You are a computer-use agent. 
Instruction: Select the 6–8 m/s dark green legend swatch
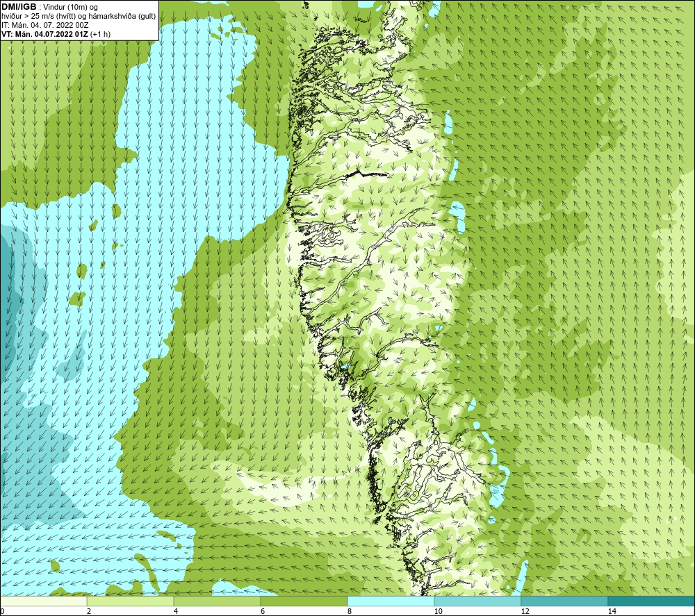304,601
